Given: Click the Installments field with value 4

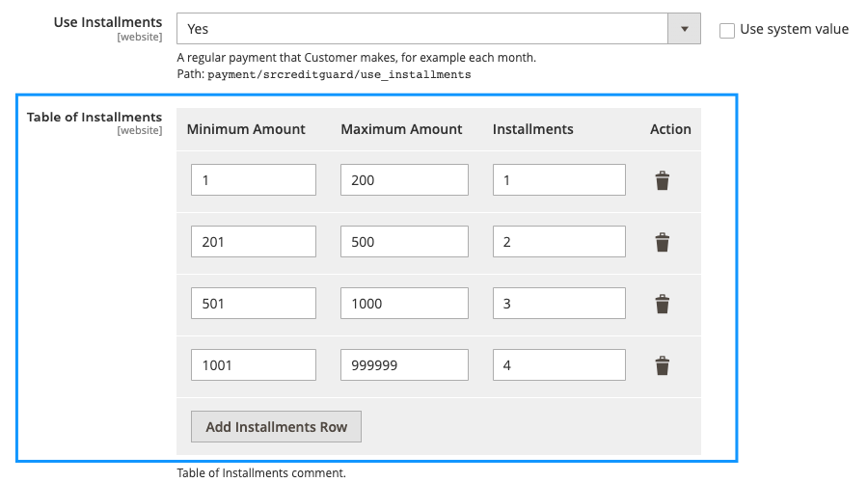Looking at the screenshot, I should pos(559,364).
